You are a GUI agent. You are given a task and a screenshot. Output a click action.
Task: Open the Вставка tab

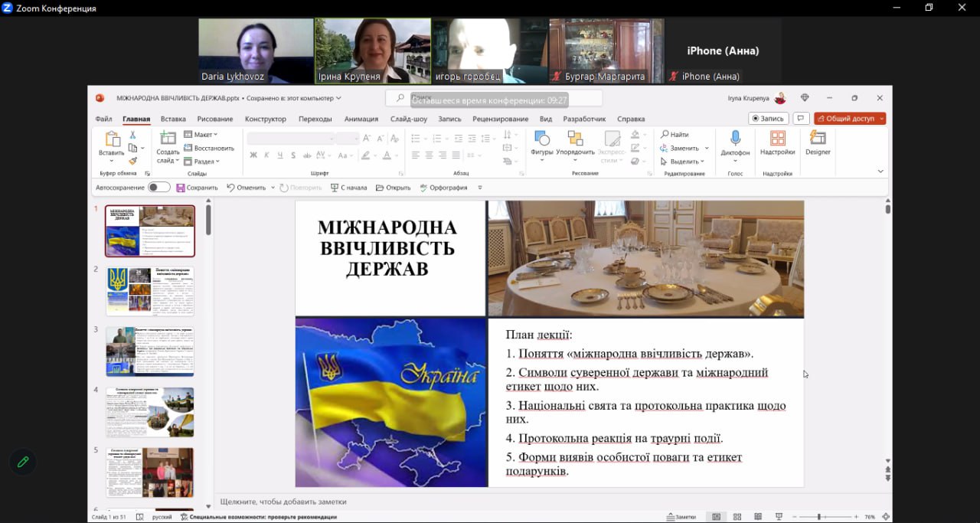(173, 119)
